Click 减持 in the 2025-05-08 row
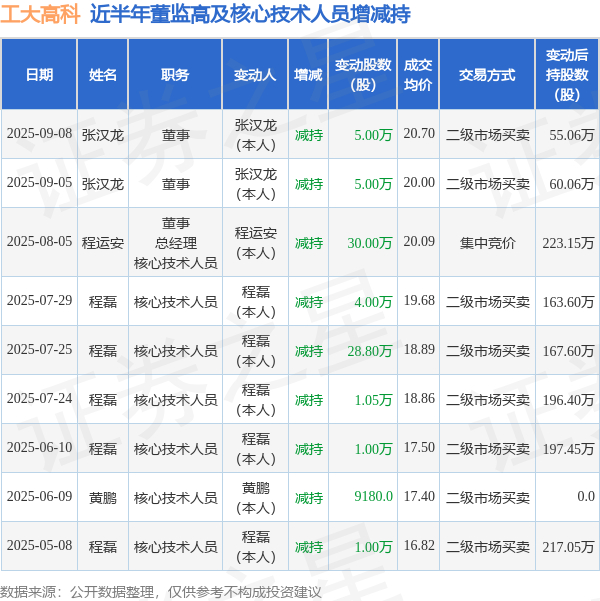 pos(309,547)
